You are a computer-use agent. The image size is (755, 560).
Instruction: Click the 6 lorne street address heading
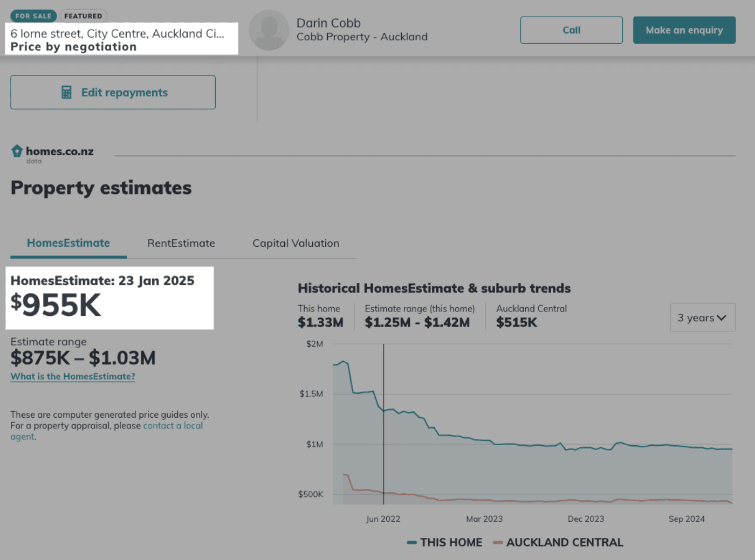118,33
